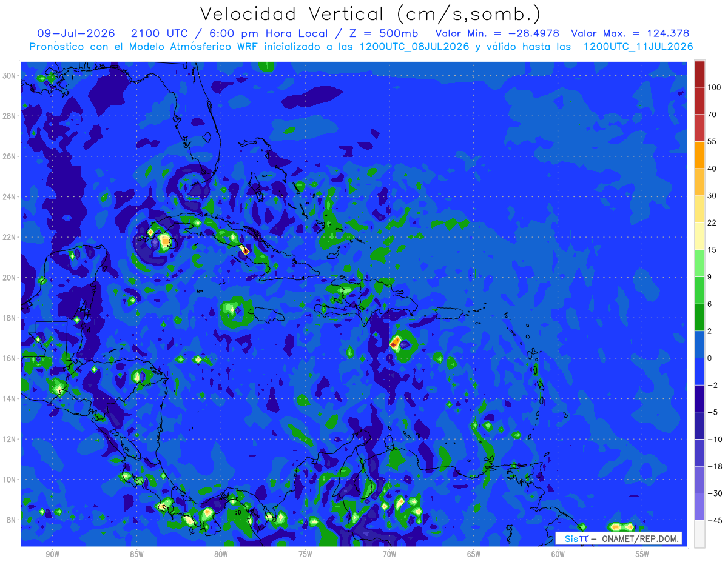Click the dark green swatch between 2 and 6

click(699, 317)
